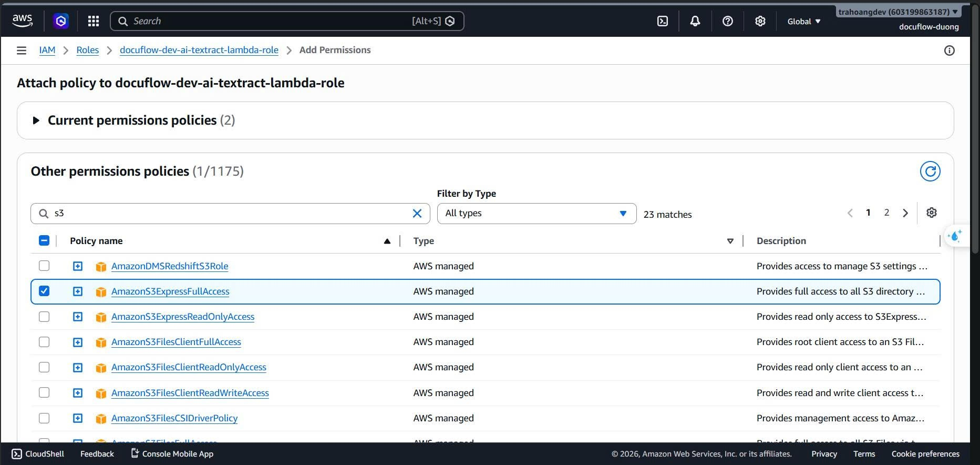Go to Roles breadcrumb

[88, 50]
